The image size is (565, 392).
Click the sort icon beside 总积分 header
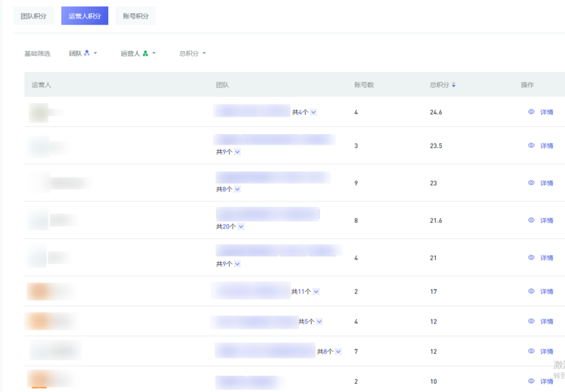pyautogui.click(x=454, y=85)
